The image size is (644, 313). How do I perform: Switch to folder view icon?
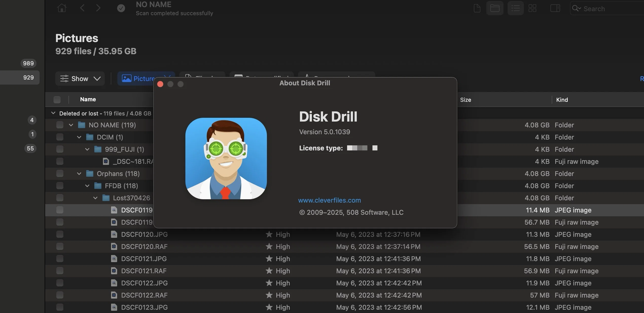coord(495,8)
